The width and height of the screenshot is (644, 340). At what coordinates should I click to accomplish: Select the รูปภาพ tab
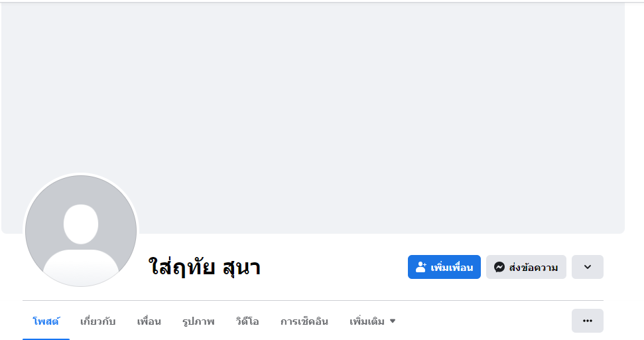pos(198,321)
